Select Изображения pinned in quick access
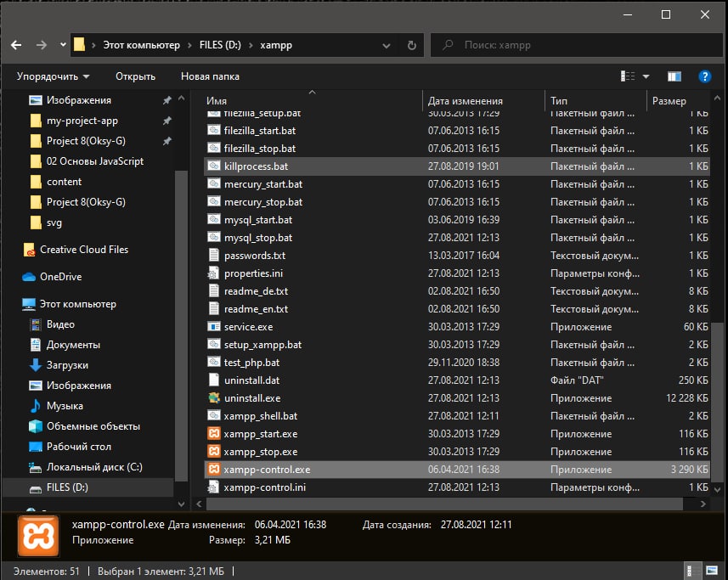Viewport: 728px width, 580px height. [x=78, y=100]
